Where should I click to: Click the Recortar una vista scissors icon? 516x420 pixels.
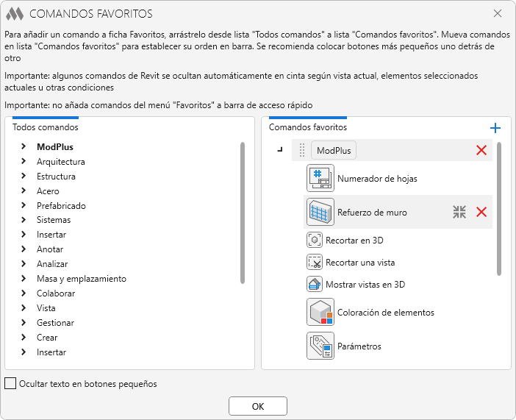pos(315,262)
